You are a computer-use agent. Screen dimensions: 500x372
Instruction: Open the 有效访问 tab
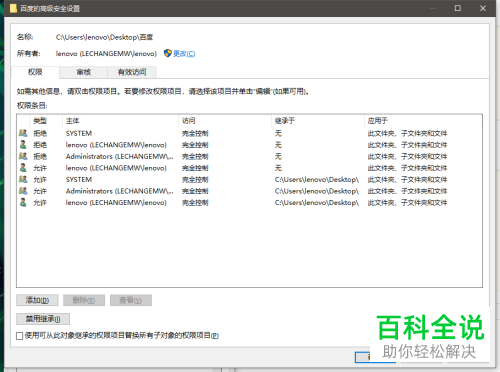(132, 72)
